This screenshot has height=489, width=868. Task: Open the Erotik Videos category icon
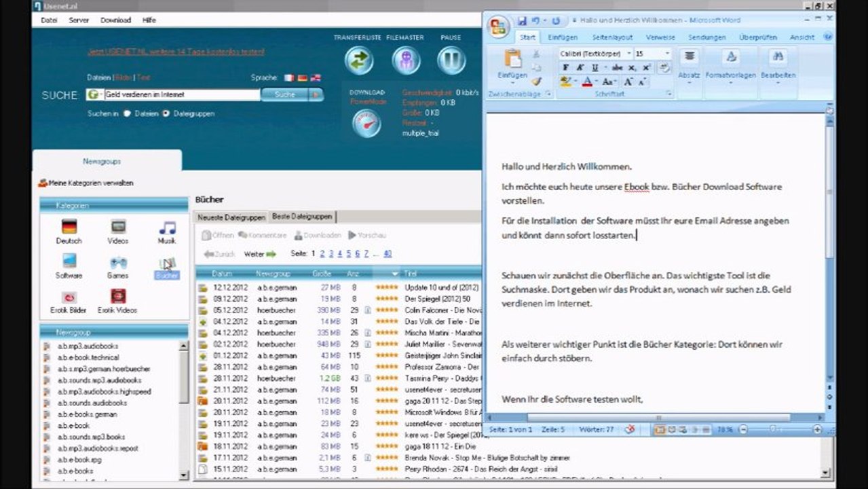coord(118,296)
